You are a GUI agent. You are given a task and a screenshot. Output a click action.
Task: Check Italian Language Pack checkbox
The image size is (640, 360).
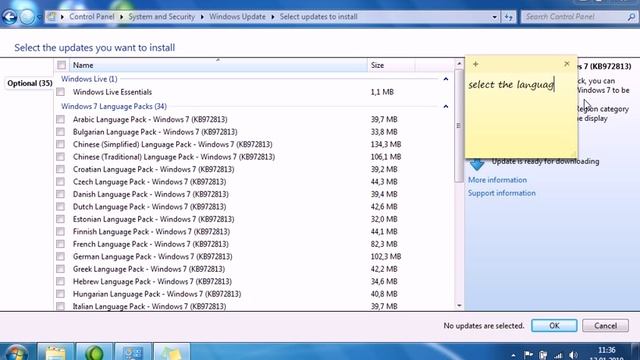tap(61, 306)
